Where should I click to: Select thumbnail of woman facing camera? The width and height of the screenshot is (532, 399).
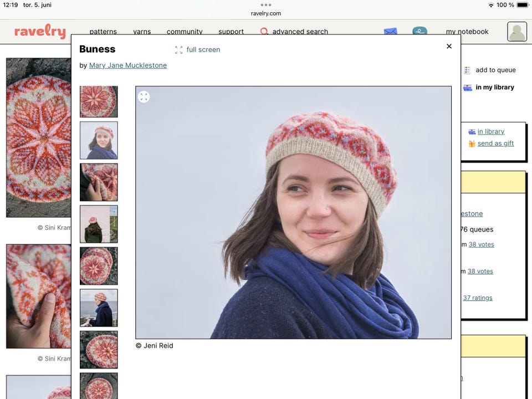click(x=99, y=140)
